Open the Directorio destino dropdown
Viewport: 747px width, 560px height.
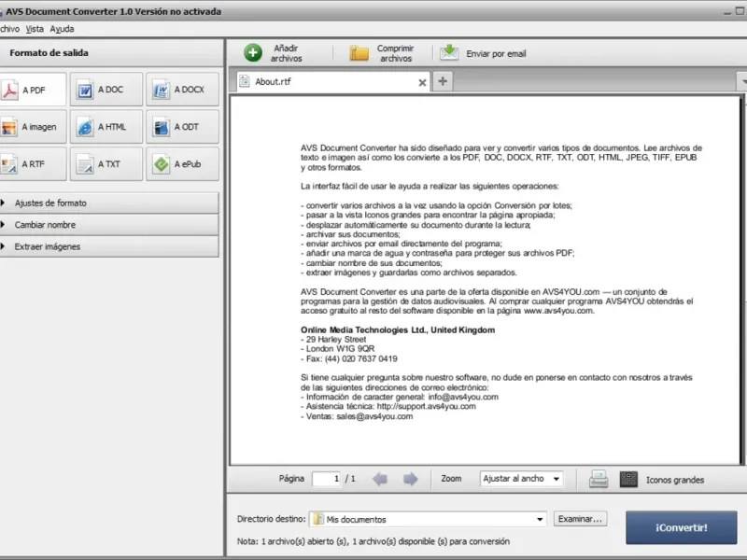[x=429, y=519]
